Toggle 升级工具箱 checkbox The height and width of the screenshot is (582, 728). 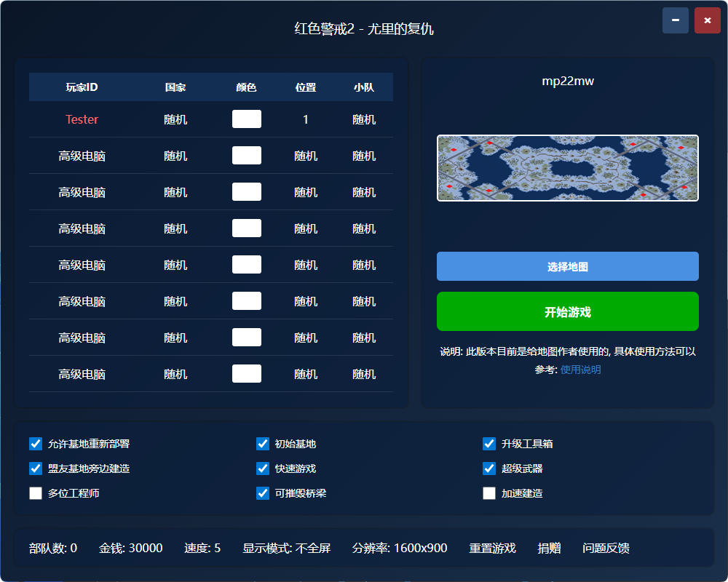click(x=489, y=444)
